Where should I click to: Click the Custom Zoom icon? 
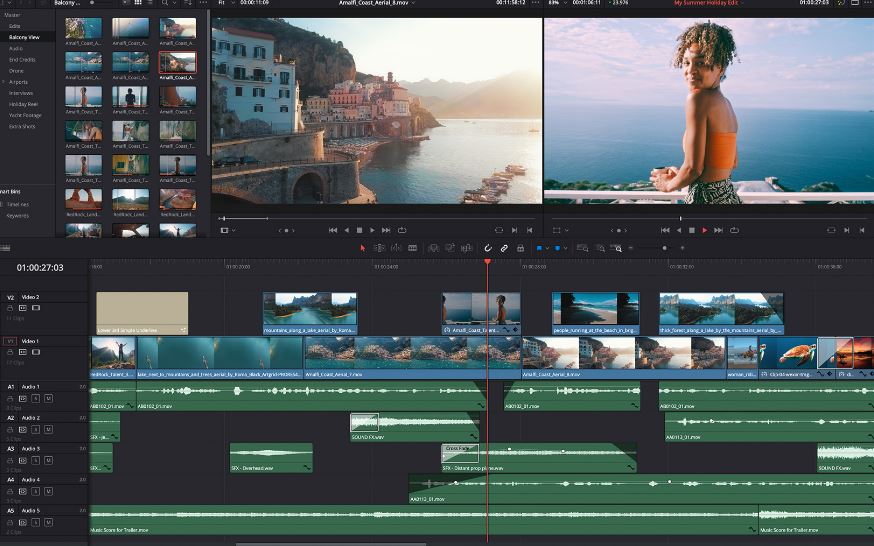616,248
